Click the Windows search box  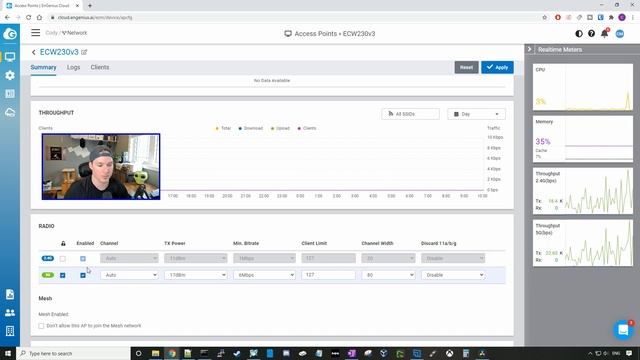point(73,353)
